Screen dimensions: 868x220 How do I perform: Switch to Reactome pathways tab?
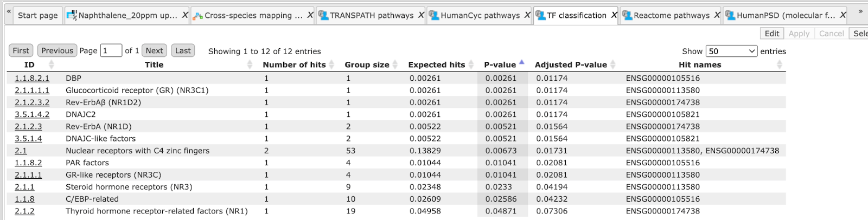672,15
